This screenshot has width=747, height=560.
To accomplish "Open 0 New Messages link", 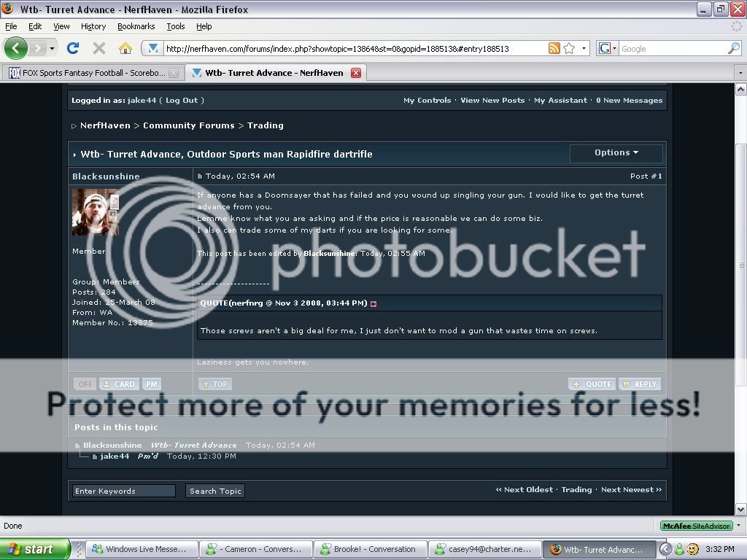I will tap(630, 101).
